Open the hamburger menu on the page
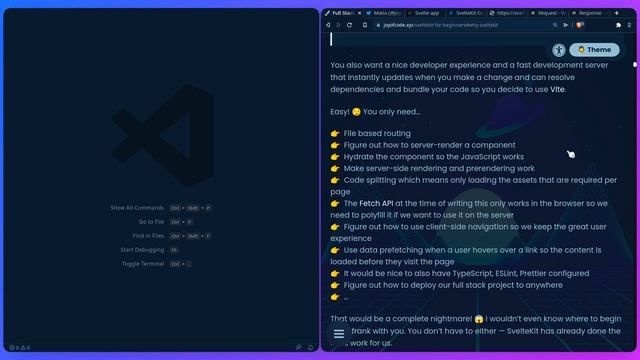The width and height of the screenshot is (640, 360). pos(339,334)
